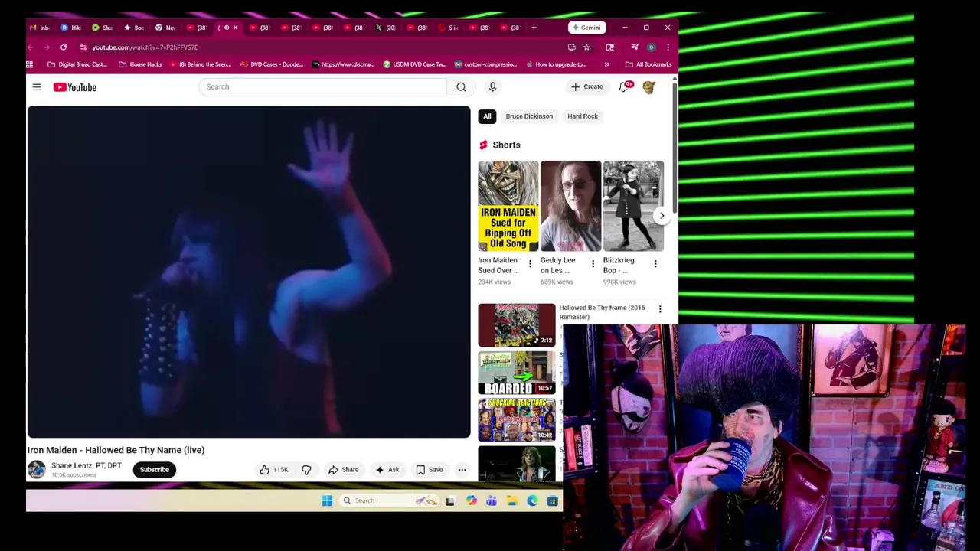Click the Ask button

pos(387,470)
